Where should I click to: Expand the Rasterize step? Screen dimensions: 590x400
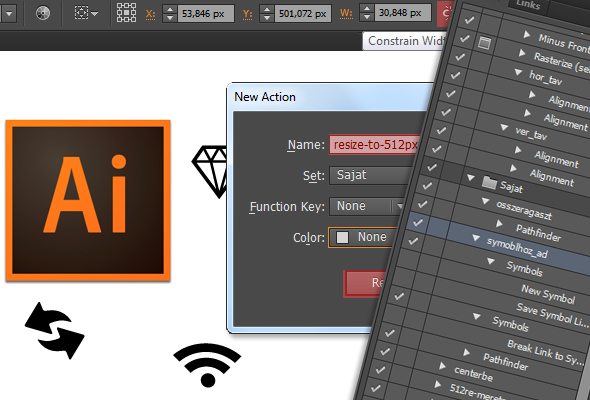[522, 53]
